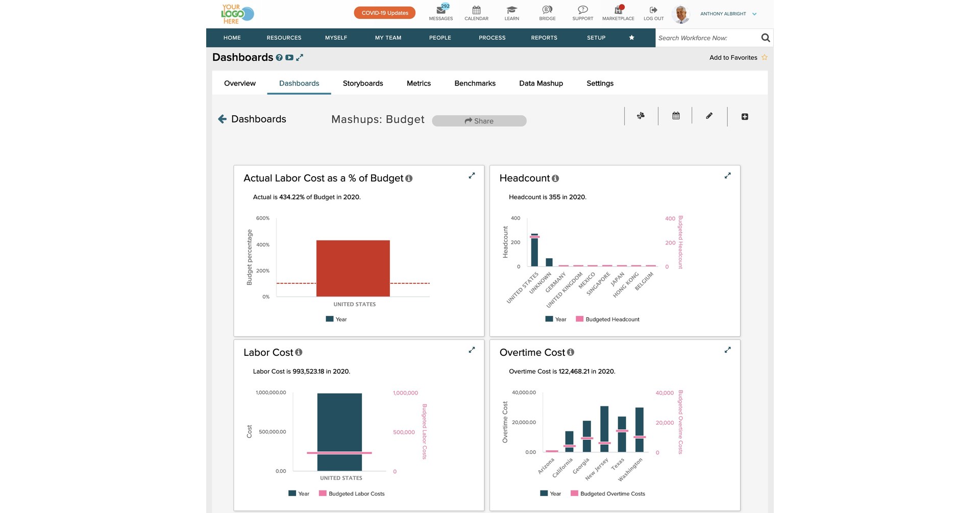Open the help question-mark icon next to Dashboards

(279, 58)
